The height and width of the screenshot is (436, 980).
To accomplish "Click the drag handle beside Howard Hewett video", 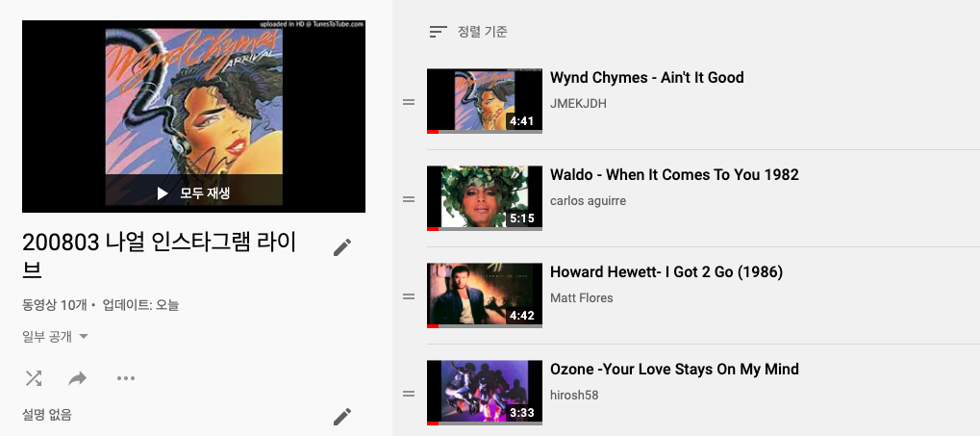I will click(x=409, y=296).
